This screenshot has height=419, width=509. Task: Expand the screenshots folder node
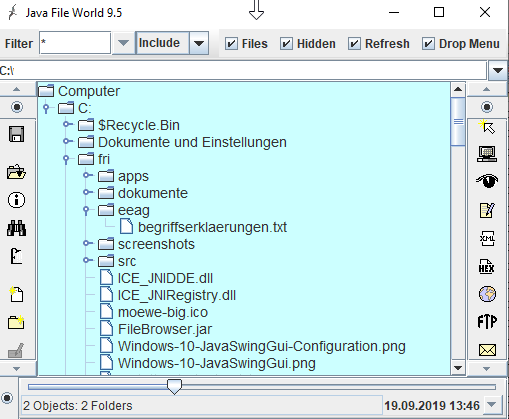(x=87, y=244)
